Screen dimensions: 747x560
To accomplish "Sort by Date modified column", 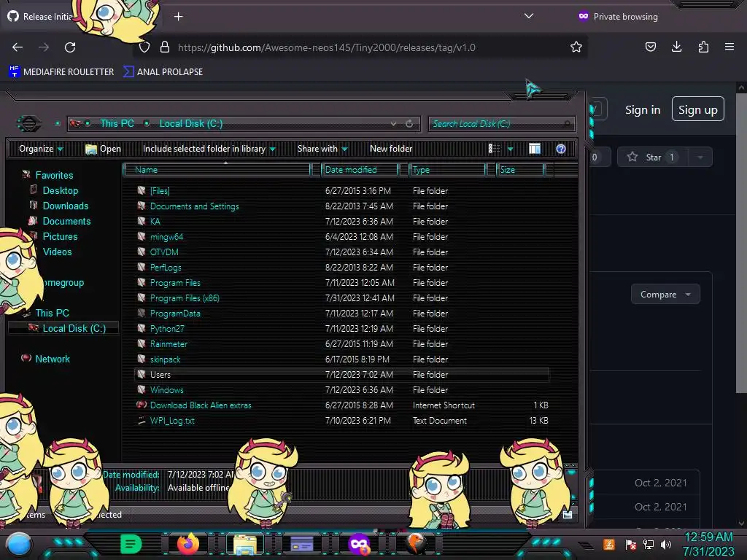I will tap(360, 169).
